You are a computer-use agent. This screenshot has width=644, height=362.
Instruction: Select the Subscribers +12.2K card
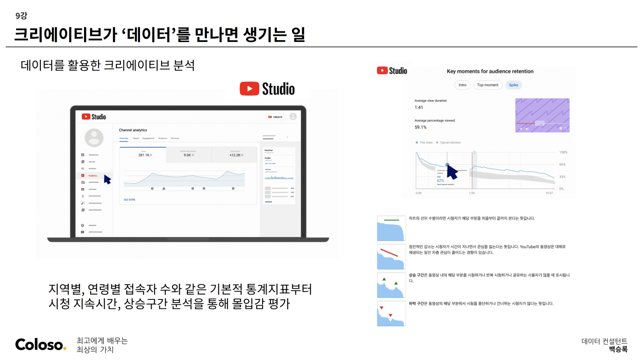(234, 155)
